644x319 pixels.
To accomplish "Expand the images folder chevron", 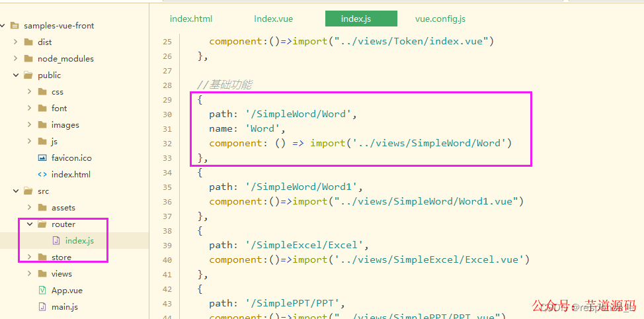I will pos(29,124).
